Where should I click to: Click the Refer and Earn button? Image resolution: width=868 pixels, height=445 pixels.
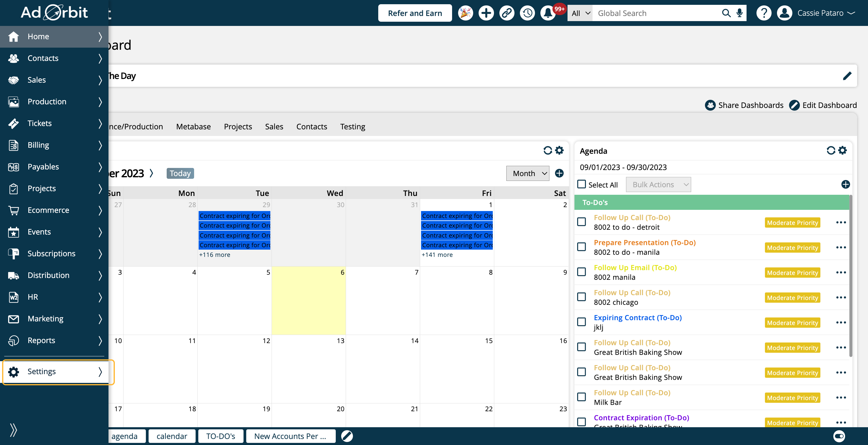(415, 13)
